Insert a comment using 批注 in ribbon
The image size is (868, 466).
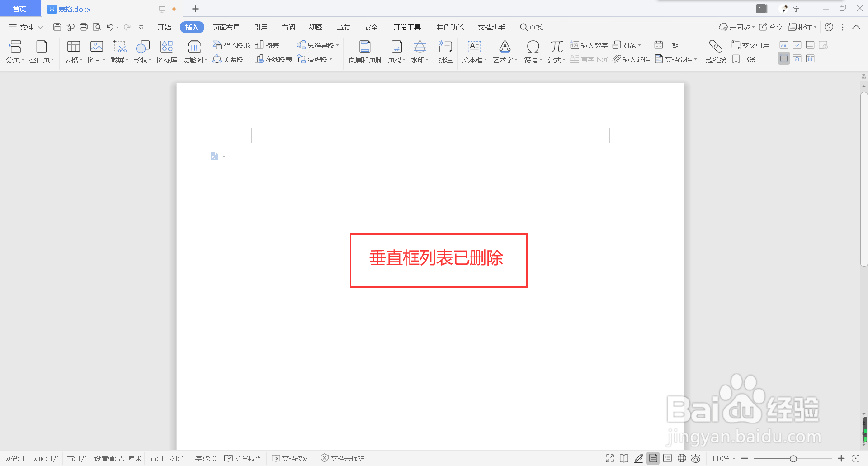click(x=446, y=52)
